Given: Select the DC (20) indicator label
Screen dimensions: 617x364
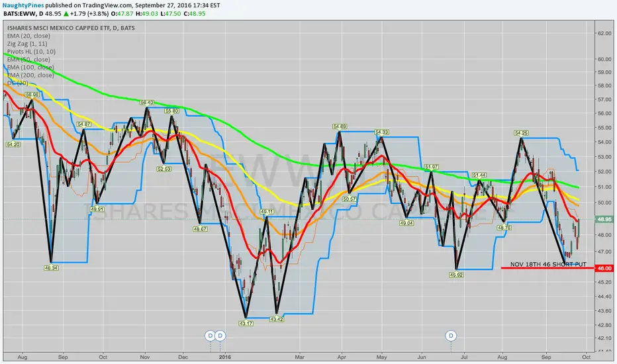Looking at the screenshot, I should [x=17, y=83].
